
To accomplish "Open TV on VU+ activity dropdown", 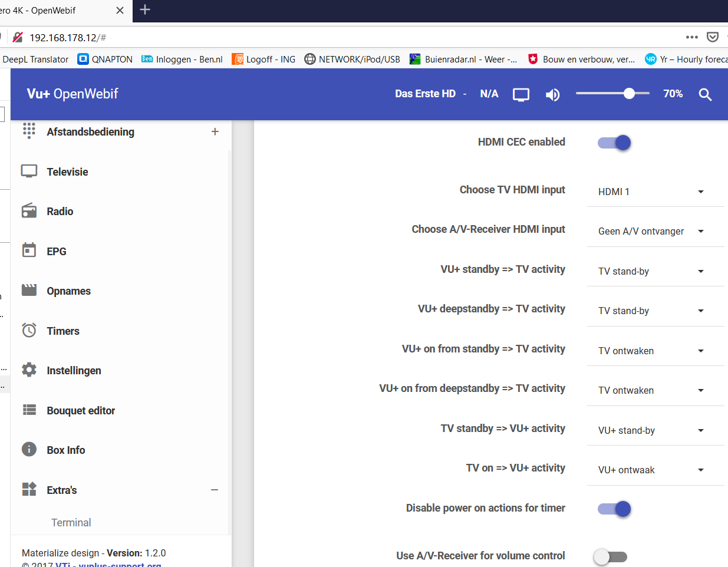I will point(655,470).
